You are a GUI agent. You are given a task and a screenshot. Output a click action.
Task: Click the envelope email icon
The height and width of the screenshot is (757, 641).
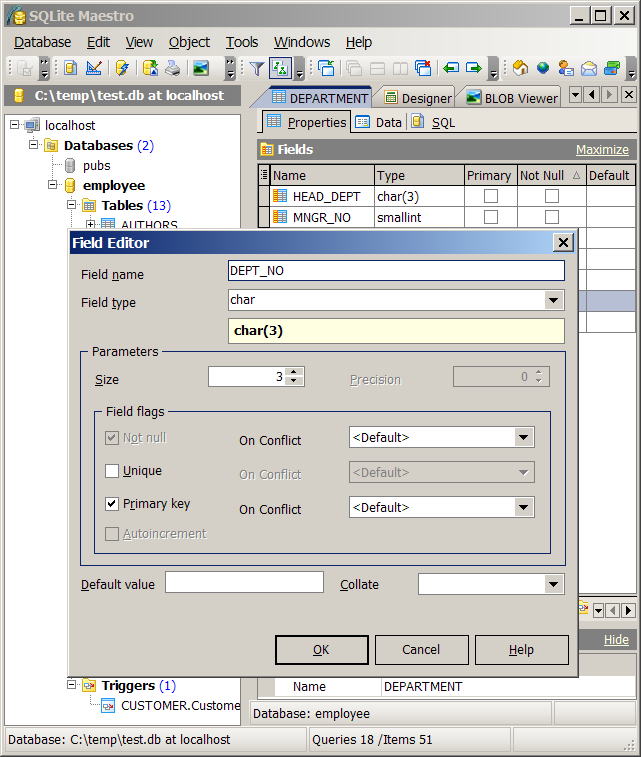point(589,69)
